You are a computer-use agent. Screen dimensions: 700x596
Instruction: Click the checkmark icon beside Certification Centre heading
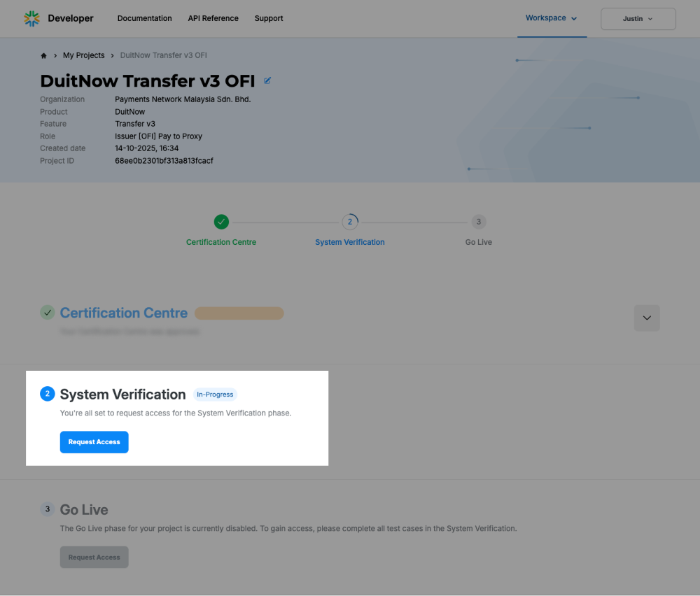[48, 313]
